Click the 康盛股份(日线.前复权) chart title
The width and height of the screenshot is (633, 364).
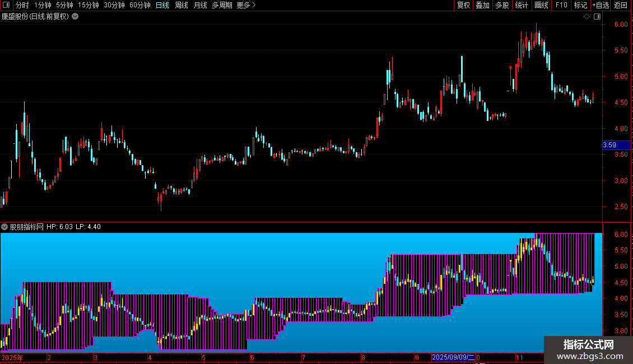tap(35, 17)
